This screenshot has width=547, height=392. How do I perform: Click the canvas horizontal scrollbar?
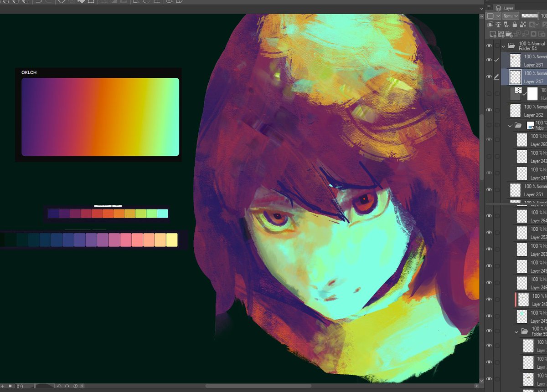258,386
